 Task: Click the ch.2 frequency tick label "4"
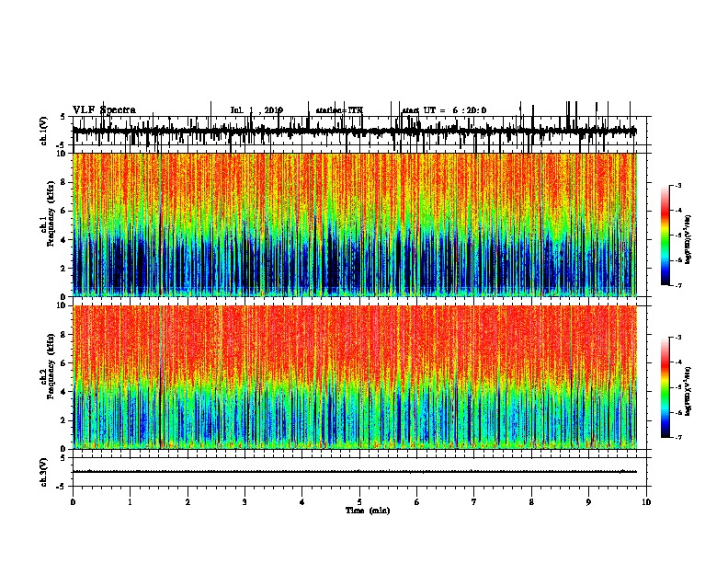[63, 392]
